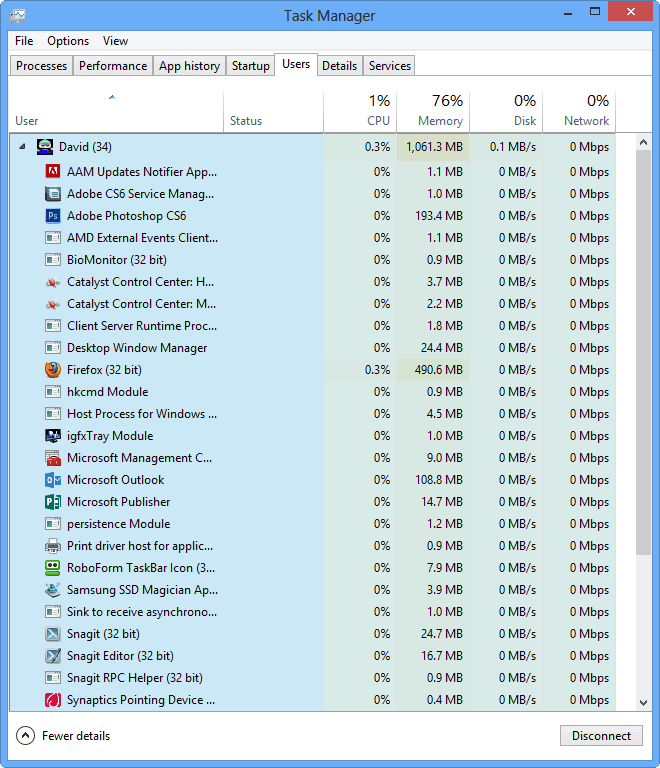Image resolution: width=660 pixels, height=768 pixels.
Task: Click the Snagit Editor icon
Action: click(53, 656)
